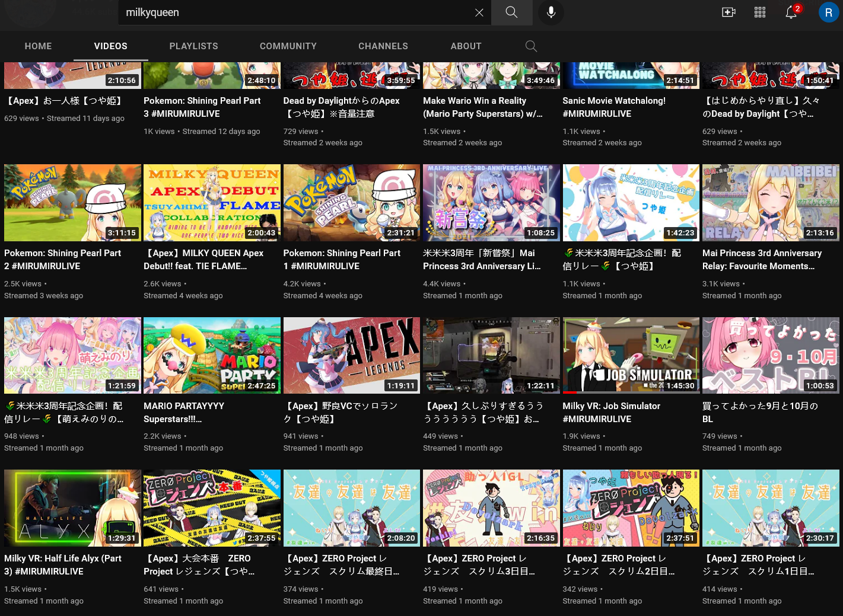This screenshot has height=616, width=843.
Task: Open the CHANNELS tab
Action: (x=383, y=46)
